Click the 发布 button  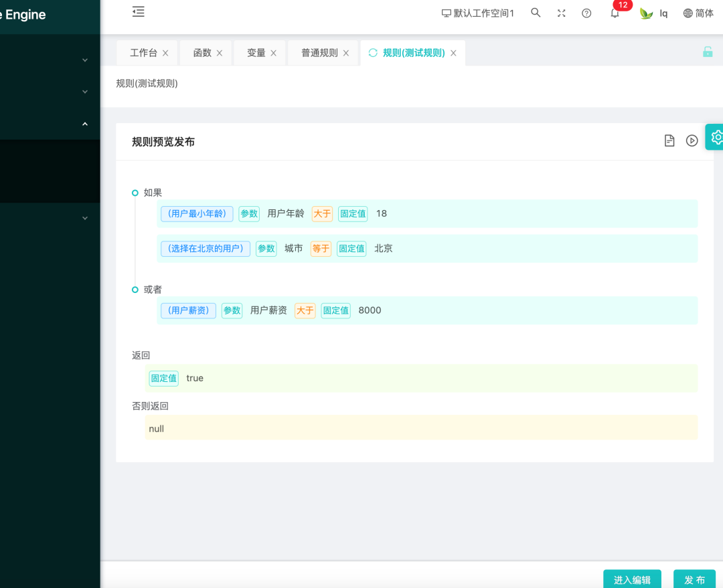click(694, 579)
